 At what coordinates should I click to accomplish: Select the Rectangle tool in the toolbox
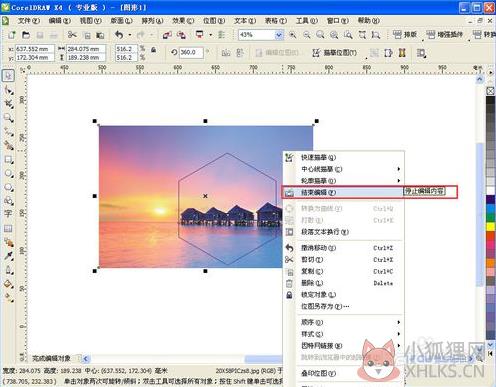8,159
